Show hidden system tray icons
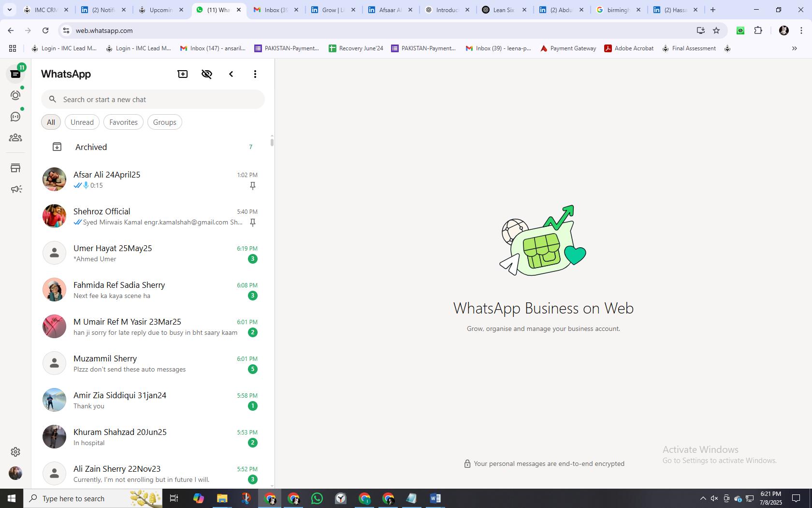The height and width of the screenshot is (508, 812). [703, 498]
